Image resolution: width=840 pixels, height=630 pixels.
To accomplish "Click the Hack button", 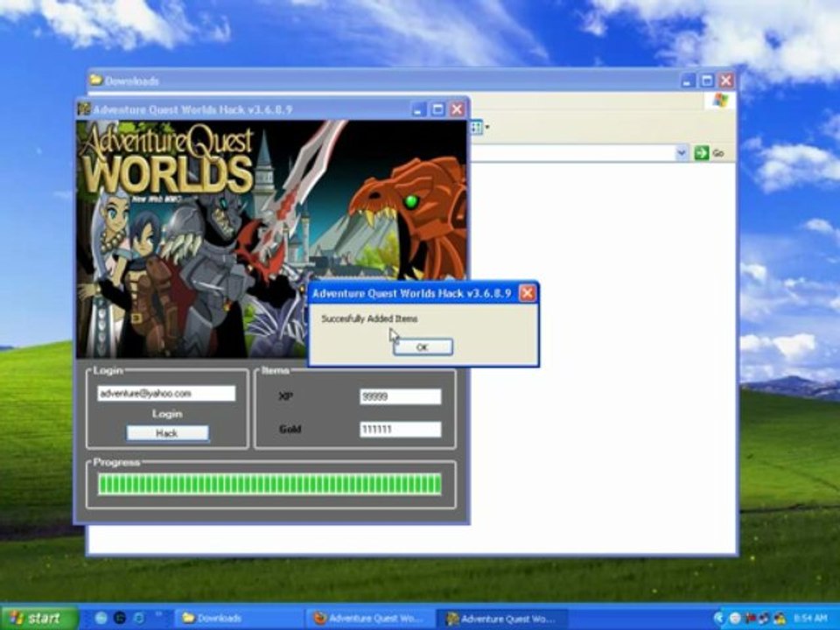I will coord(167,433).
